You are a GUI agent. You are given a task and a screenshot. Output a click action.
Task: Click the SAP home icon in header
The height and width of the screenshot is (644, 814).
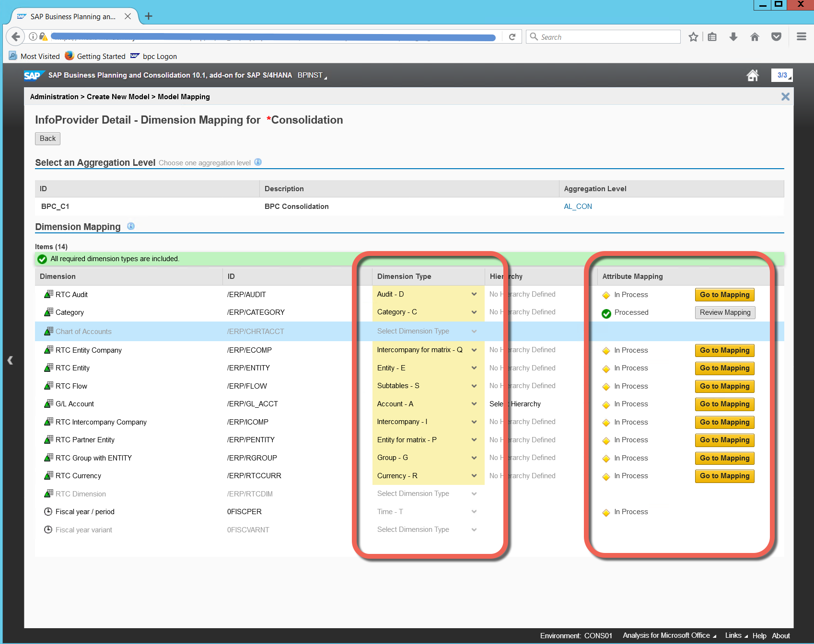[x=752, y=75]
